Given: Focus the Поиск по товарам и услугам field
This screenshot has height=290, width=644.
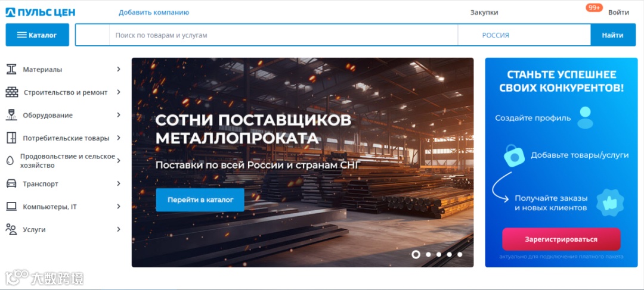Looking at the screenshot, I should 283,35.
